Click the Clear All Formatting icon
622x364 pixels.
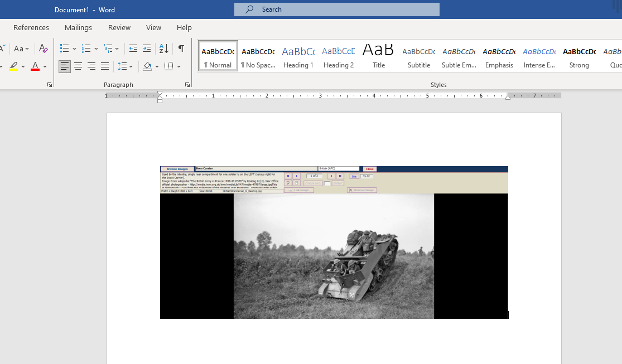(x=43, y=48)
